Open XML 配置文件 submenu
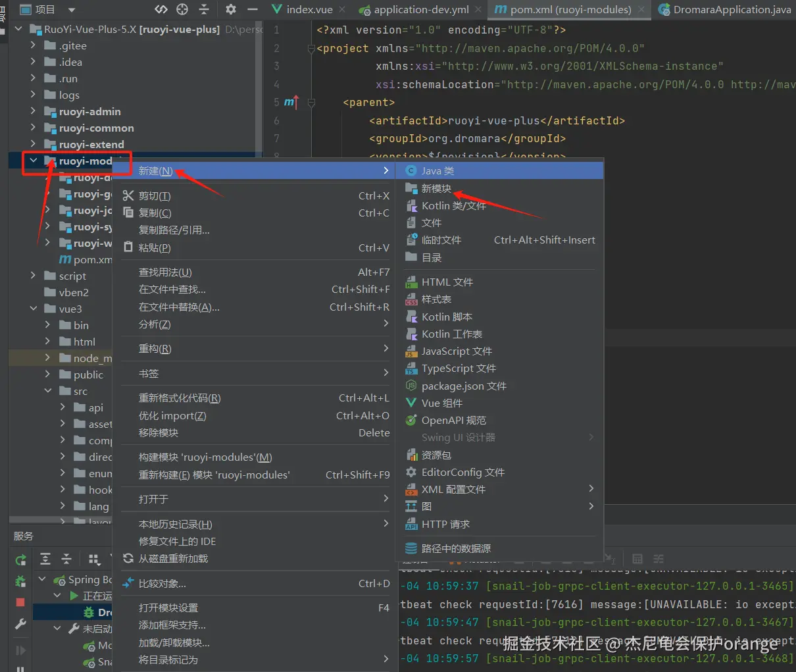The image size is (796, 672). [x=499, y=489]
